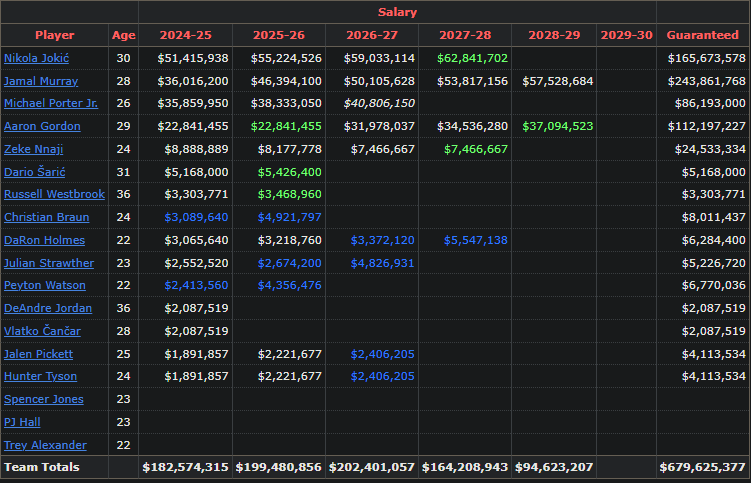Click the blue $4,356,476 value
The width and height of the screenshot is (751, 483).
click(x=290, y=285)
